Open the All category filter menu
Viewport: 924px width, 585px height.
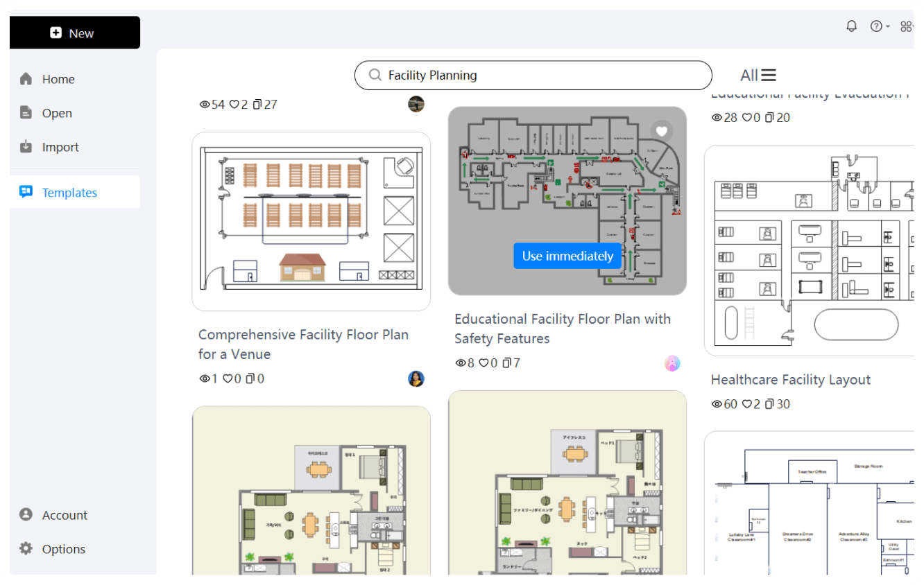(758, 75)
